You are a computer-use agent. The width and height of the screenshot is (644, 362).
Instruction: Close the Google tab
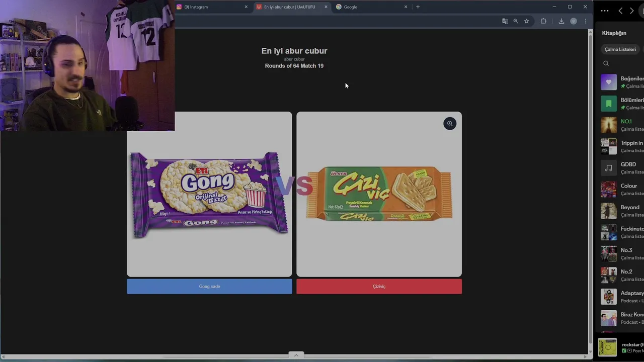pyautogui.click(x=406, y=7)
